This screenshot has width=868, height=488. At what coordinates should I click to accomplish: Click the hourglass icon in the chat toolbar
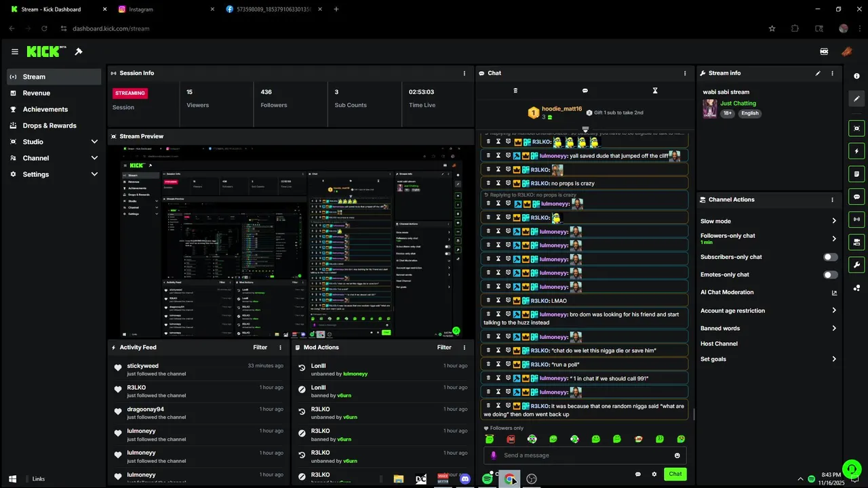coord(655,90)
